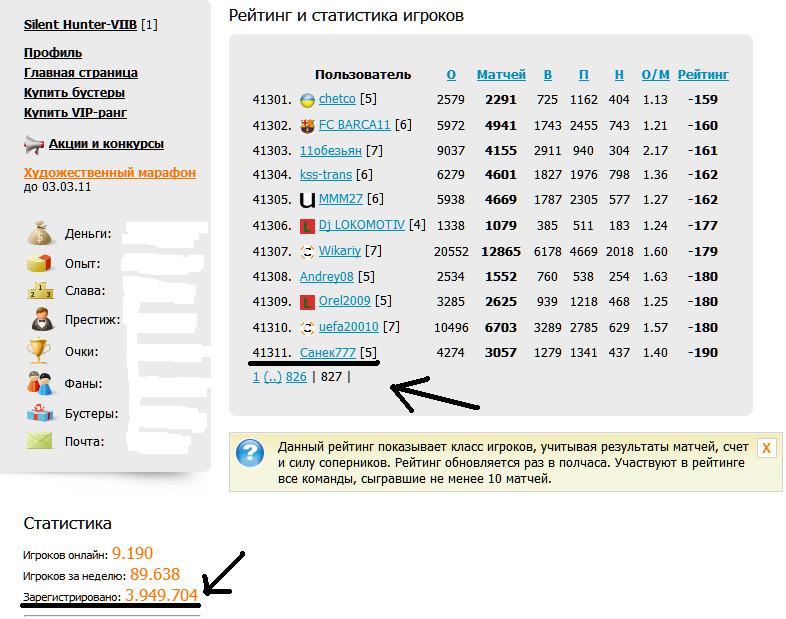This screenshot has height=619, width=786.
Task: Open Wikariy player profile link
Action: tap(339, 251)
